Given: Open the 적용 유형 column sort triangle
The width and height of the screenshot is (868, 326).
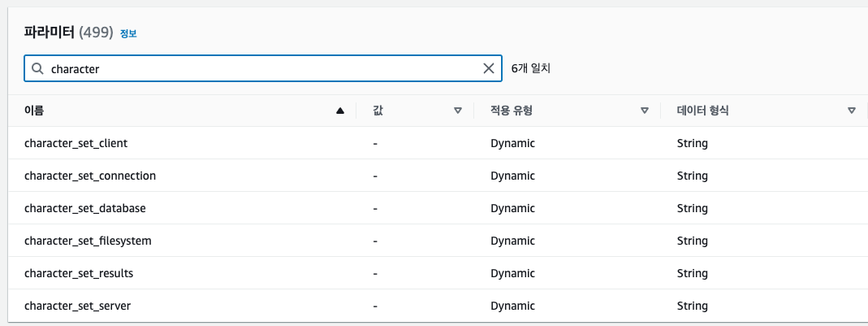Looking at the screenshot, I should pos(645,111).
